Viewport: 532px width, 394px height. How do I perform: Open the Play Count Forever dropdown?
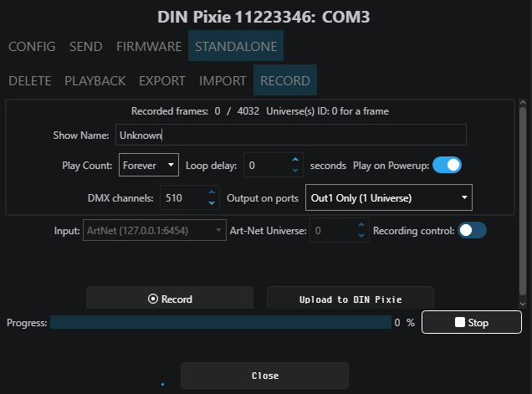[149, 165]
